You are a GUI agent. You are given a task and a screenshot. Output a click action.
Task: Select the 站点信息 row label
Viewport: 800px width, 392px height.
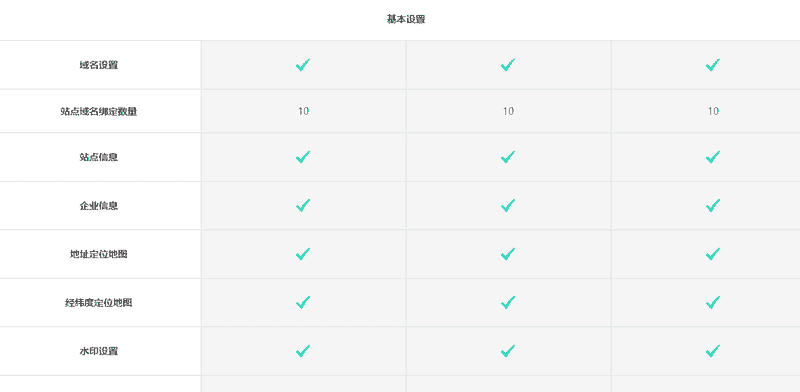tap(99, 157)
